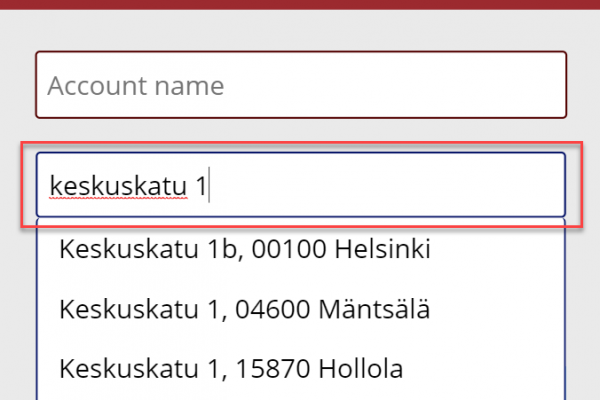Click gray background left of Account name

[x=18, y=85]
